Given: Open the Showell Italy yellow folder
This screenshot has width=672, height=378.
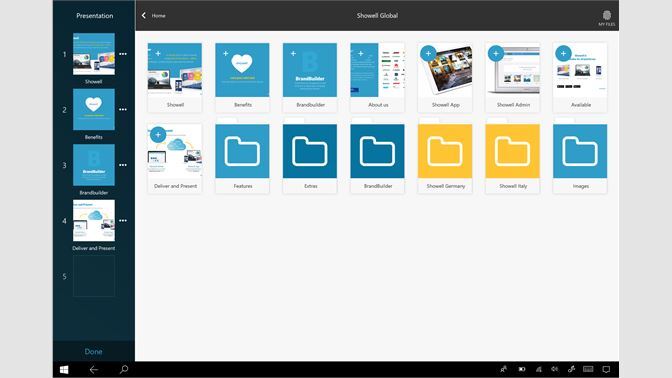Looking at the screenshot, I should [513, 158].
